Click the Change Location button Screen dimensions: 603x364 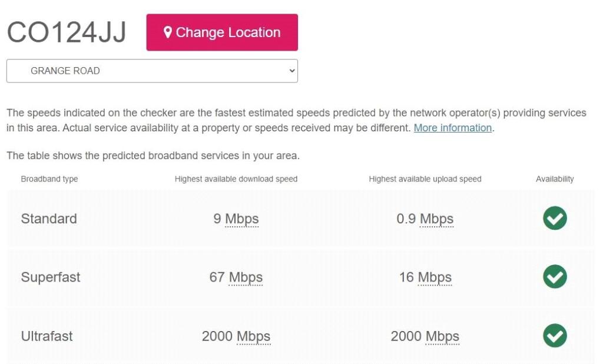point(222,32)
